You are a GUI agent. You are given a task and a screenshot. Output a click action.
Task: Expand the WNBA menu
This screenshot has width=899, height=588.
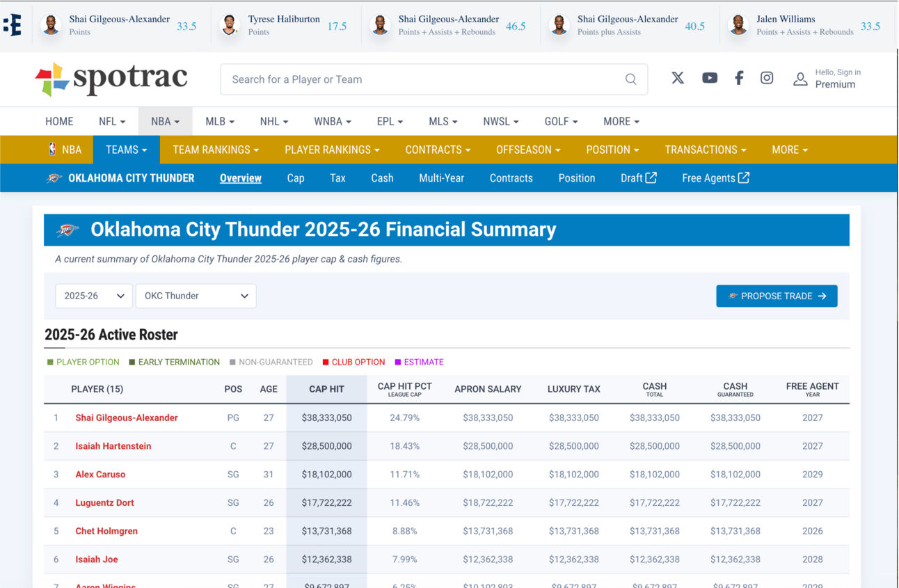coord(333,121)
